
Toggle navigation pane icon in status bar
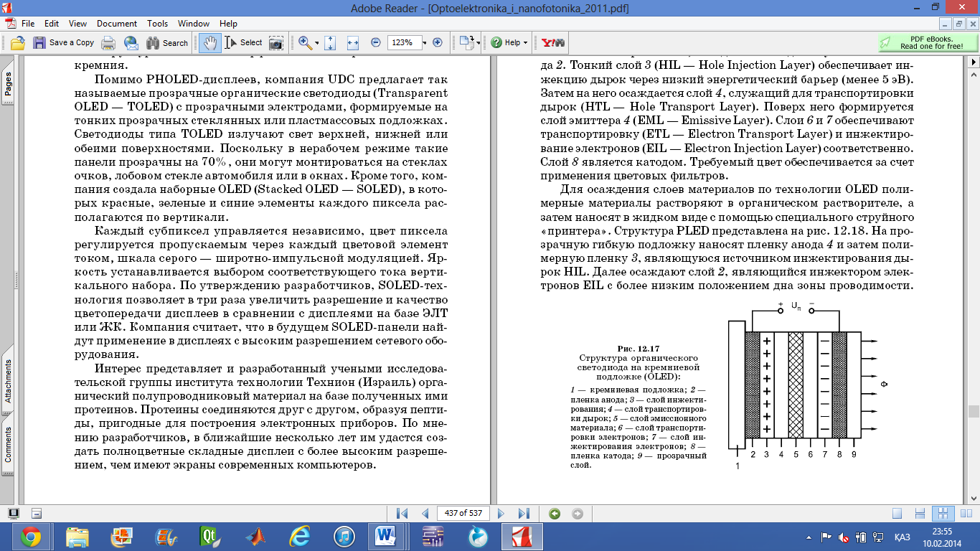tap(37, 514)
